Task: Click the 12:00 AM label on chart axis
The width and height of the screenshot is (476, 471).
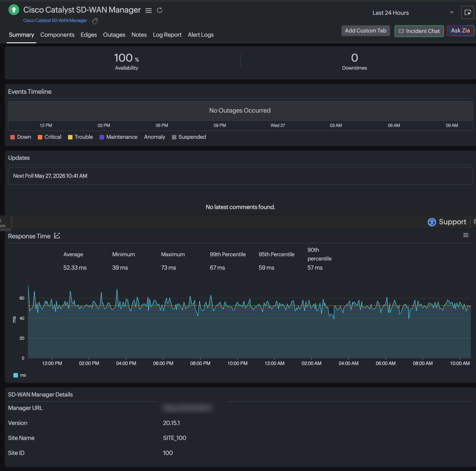Action: (x=274, y=363)
